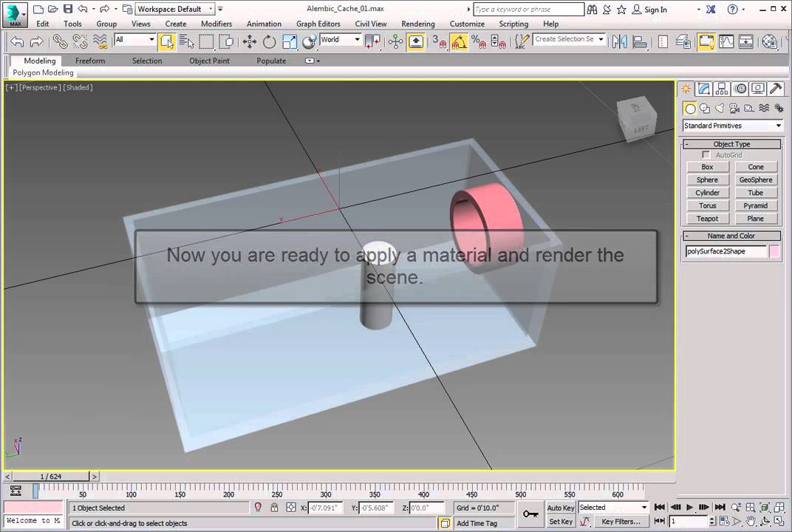Open the Selected key filter dropdown
Viewport: 792px width, 532px height.
613,507
